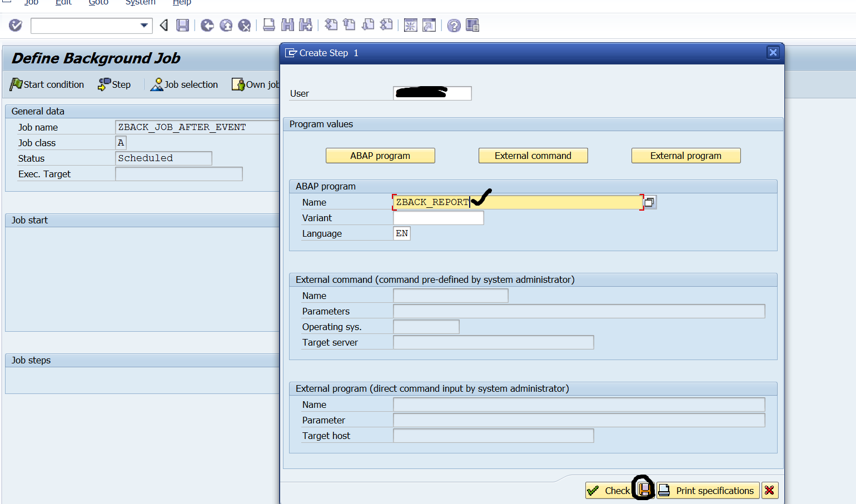Open the System menu

pos(140,3)
